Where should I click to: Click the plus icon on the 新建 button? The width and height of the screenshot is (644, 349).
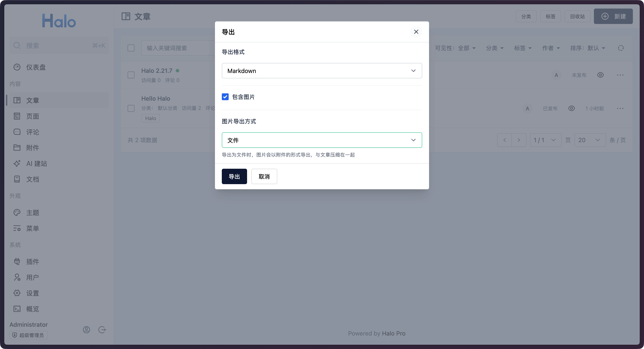(605, 16)
